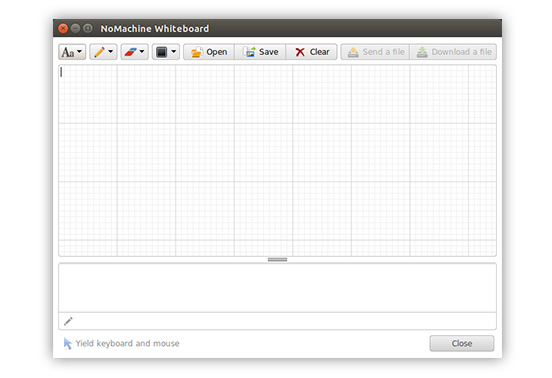Screen dimensions: 552x378
Task: Click the Send a file button
Action: tap(375, 52)
